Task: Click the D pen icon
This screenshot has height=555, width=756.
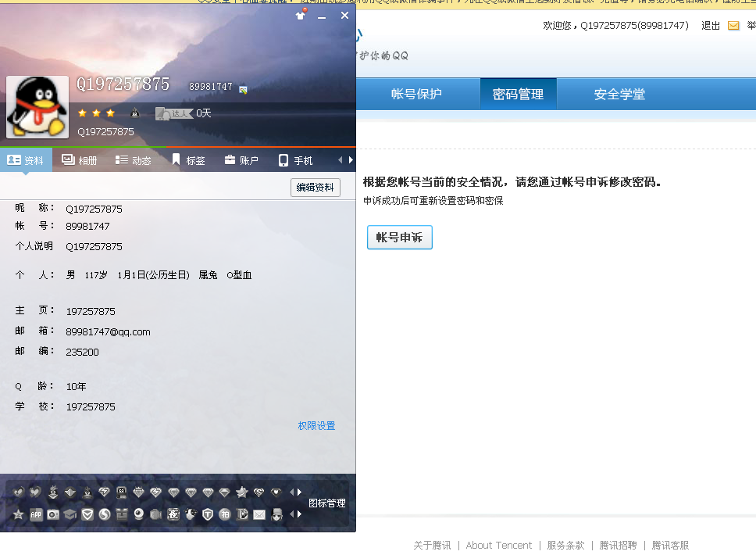Action: [242, 514]
